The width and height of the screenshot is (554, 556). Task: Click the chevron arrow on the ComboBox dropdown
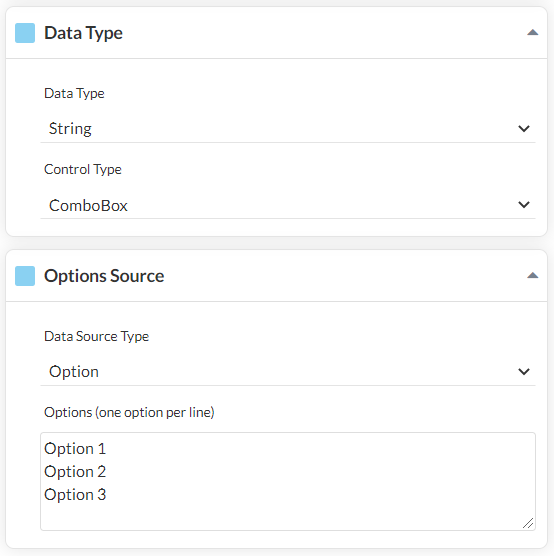(524, 205)
